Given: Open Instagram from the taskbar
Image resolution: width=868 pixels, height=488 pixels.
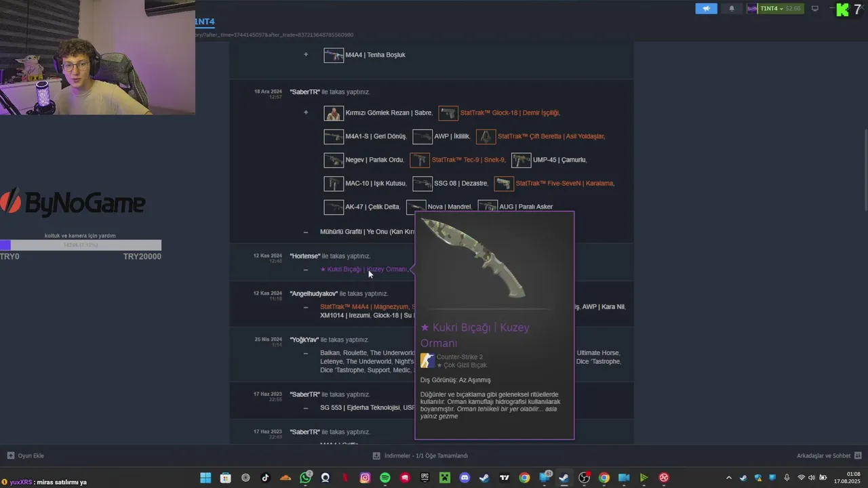Looking at the screenshot, I should [365, 478].
